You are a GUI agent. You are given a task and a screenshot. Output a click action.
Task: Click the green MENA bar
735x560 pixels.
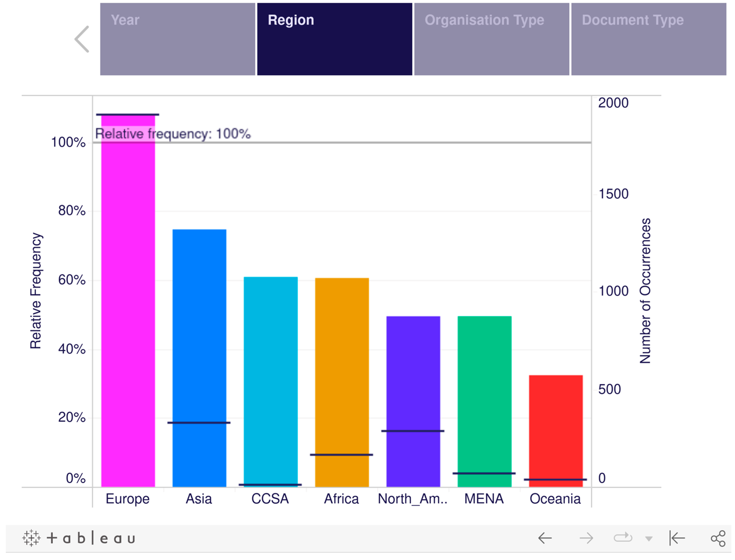484,393
